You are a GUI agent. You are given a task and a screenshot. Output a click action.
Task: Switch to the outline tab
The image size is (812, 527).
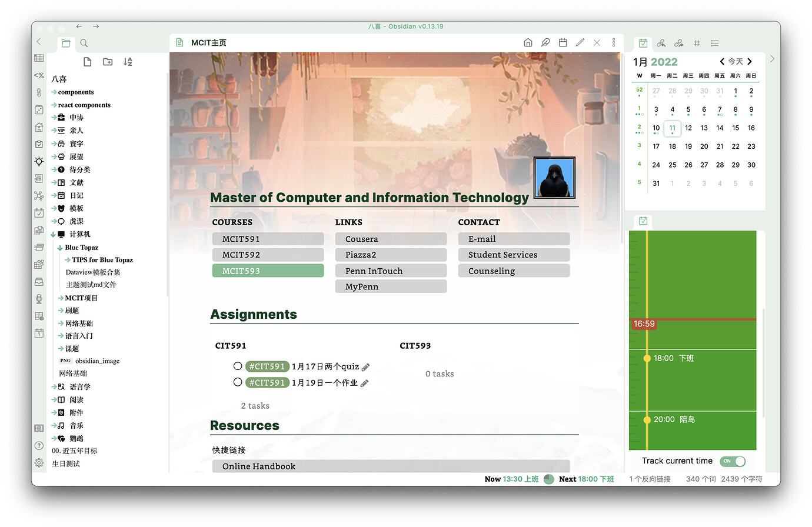[714, 43]
